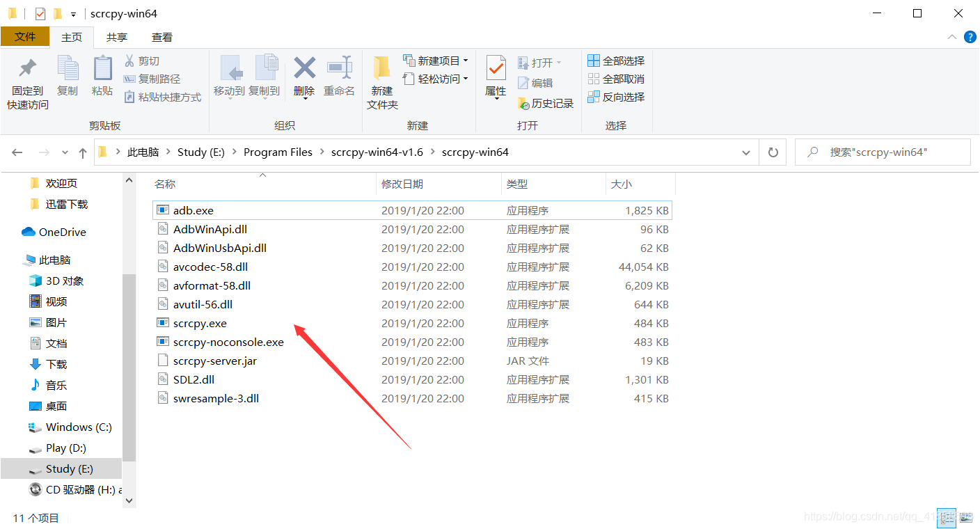Open the recent locations dropdown arrow

click(x=65, y=152)
